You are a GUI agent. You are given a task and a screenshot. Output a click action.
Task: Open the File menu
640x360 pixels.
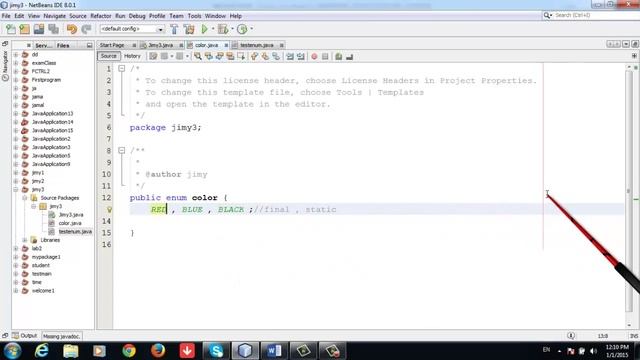[x=6, y=16]
